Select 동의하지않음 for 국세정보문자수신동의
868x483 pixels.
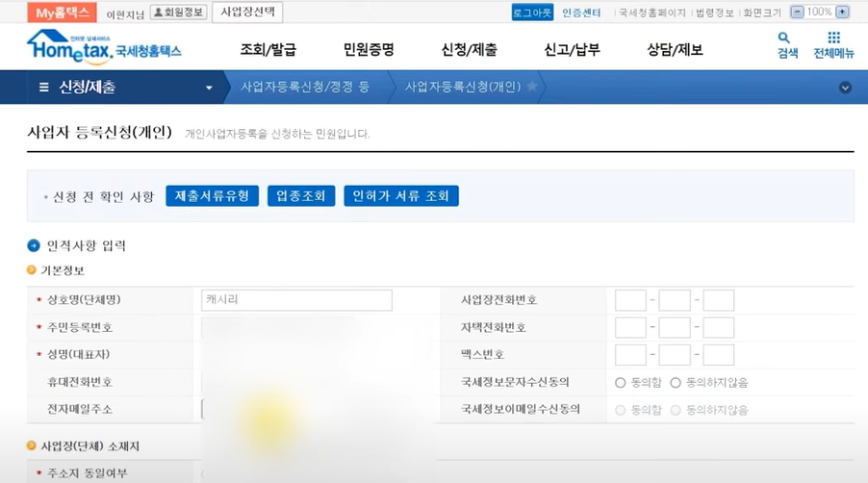click(x=676, y=382)
